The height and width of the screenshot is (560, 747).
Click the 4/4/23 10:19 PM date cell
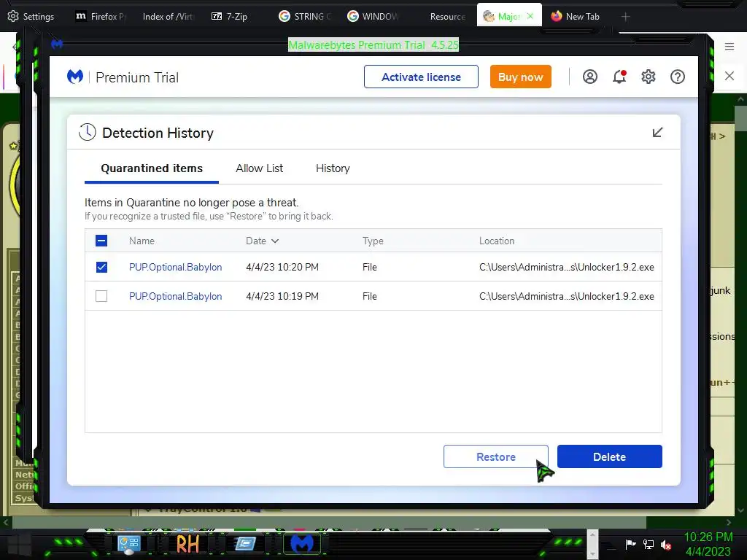(282, 296)
